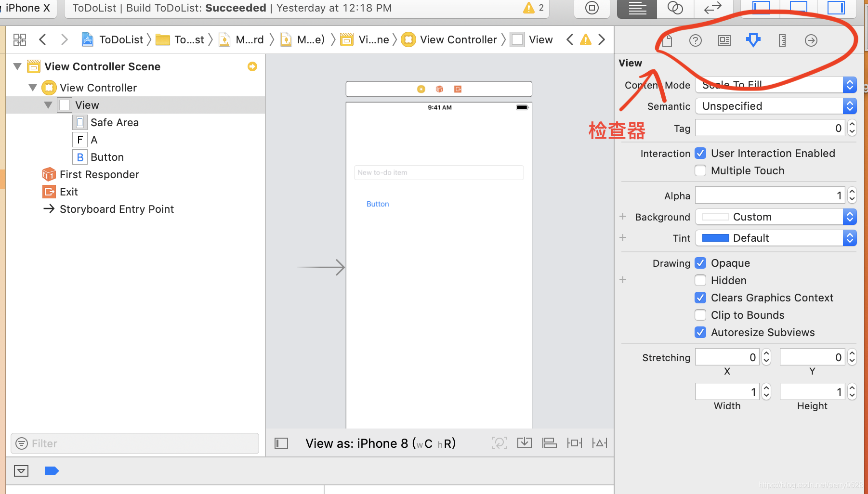Viewport: 868px width, 494px height.
Task: Switch to the assistant editor
Action: point(675,8)
